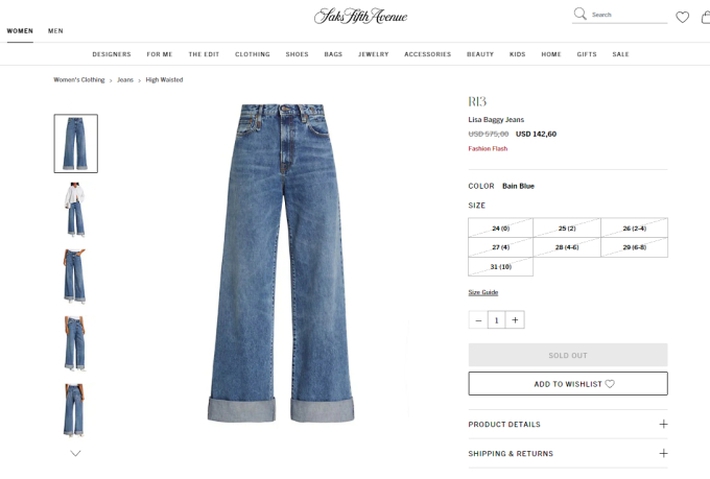The image size is (710, 479).
Task: Click into the Search input field
Action: pyautogui.click(x=628, y=15)
